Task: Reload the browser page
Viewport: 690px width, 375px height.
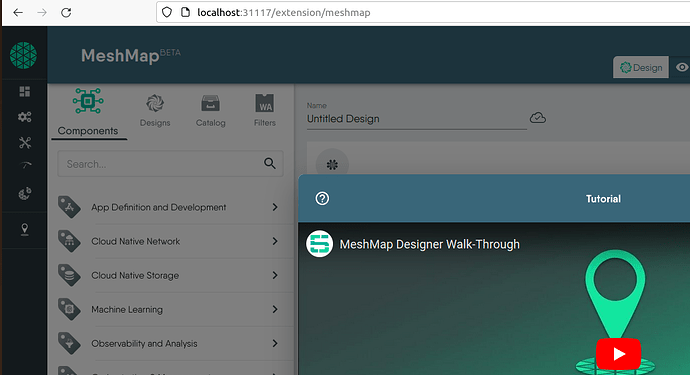Action: coord(66,12)
